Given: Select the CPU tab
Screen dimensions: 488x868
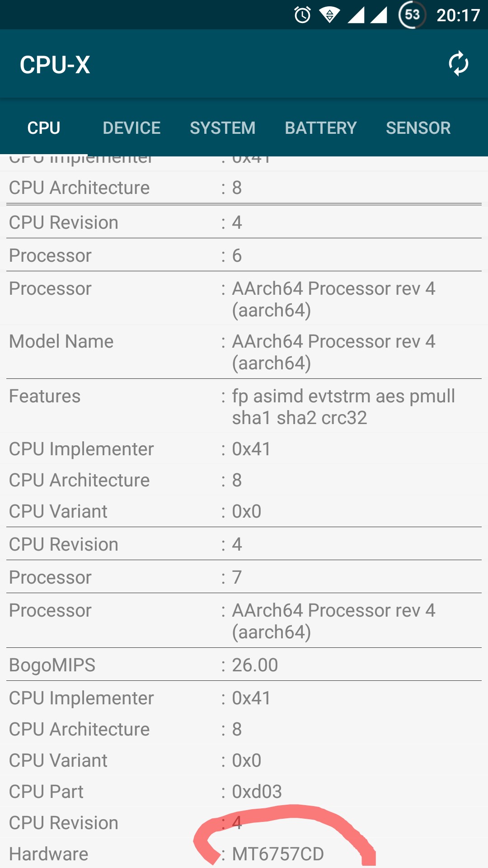Looking at the screenshot, I should [44, 128].
